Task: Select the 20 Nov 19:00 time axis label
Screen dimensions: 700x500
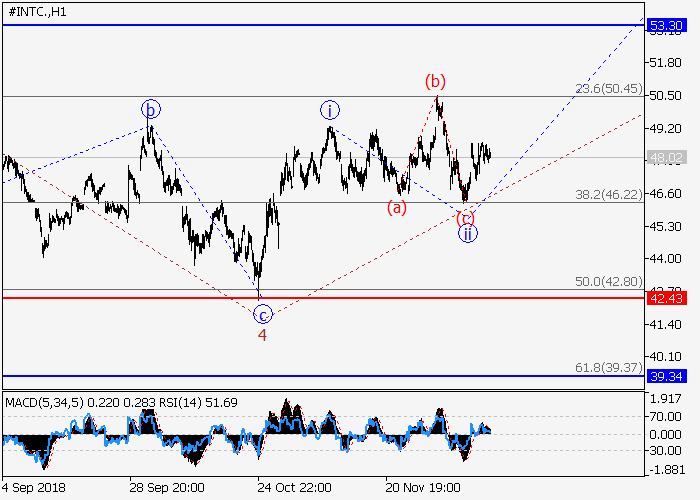Action: pos(426,488)
